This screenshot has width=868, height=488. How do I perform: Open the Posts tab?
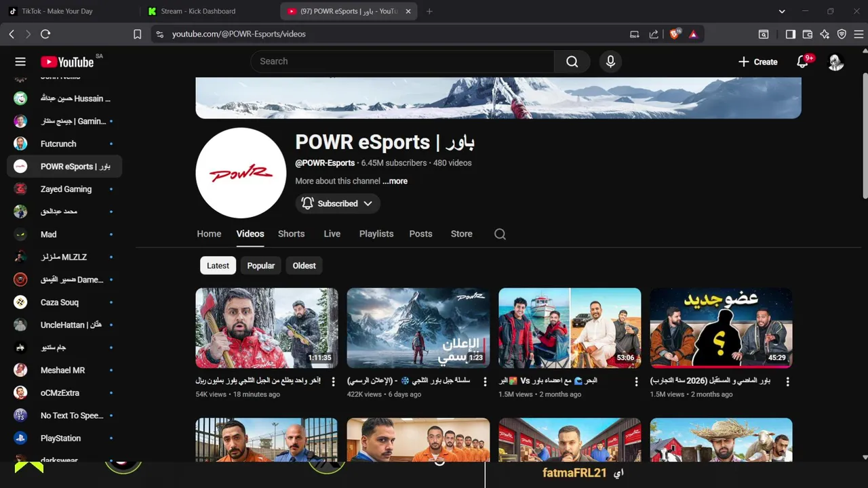coord(420,234)
